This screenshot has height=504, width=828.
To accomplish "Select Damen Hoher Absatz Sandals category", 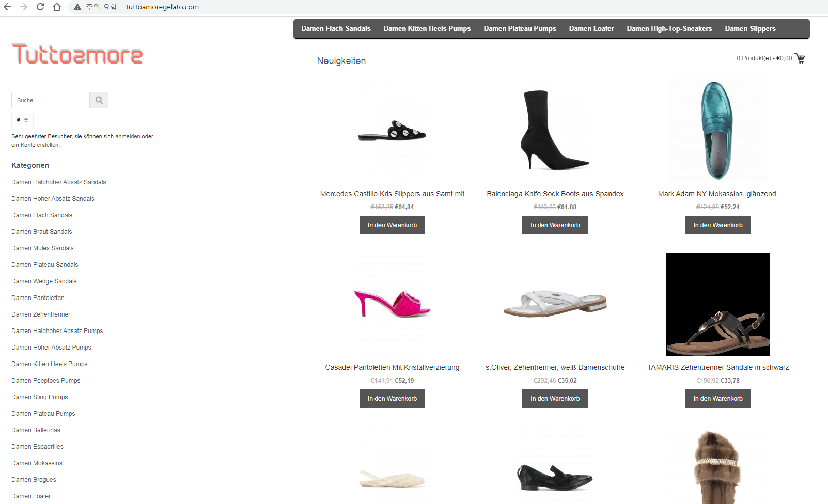I will click(53, 199).
